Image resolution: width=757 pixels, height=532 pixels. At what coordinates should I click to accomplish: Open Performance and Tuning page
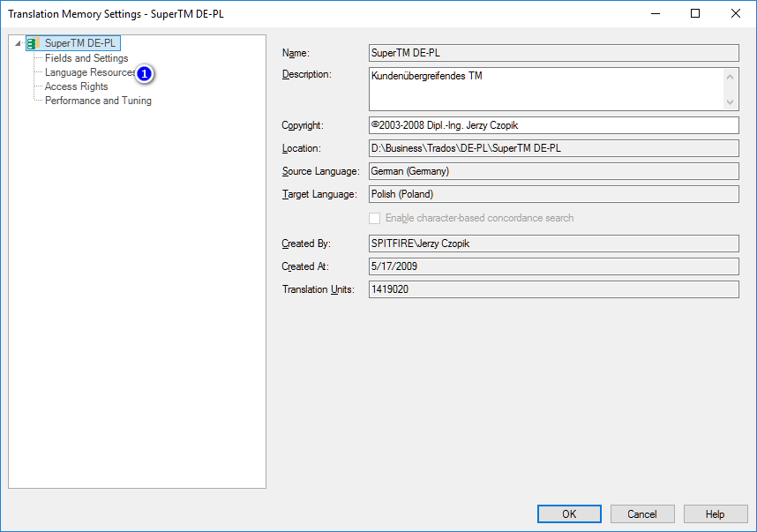[x=98, y=101]
